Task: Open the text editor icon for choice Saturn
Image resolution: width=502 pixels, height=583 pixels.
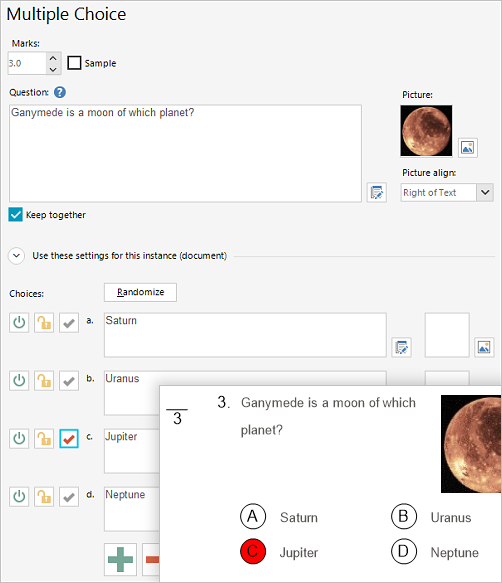Action: [x=401, y=347]
